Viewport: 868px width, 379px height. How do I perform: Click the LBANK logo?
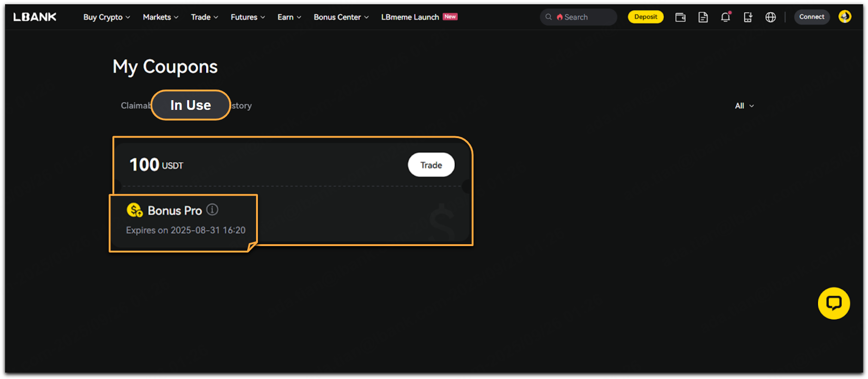(x=35, y=17)
